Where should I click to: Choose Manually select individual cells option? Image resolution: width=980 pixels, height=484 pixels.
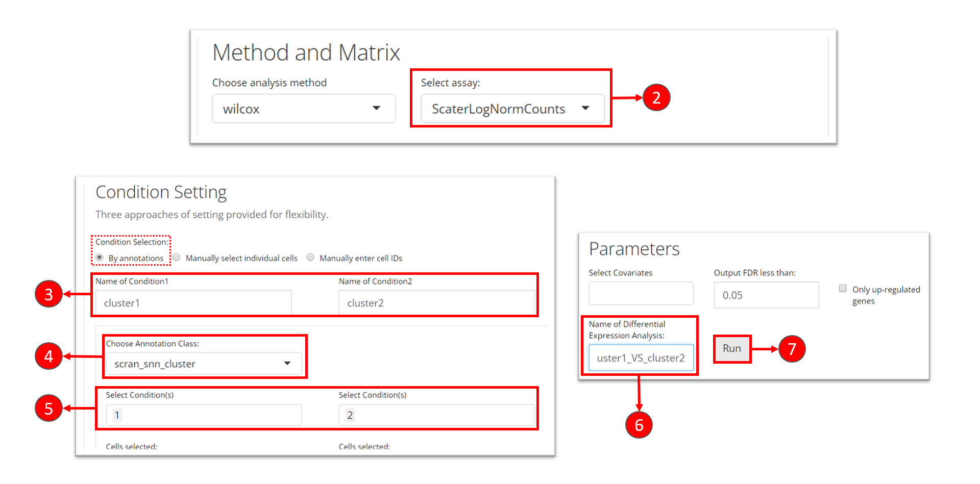point(177,258)
